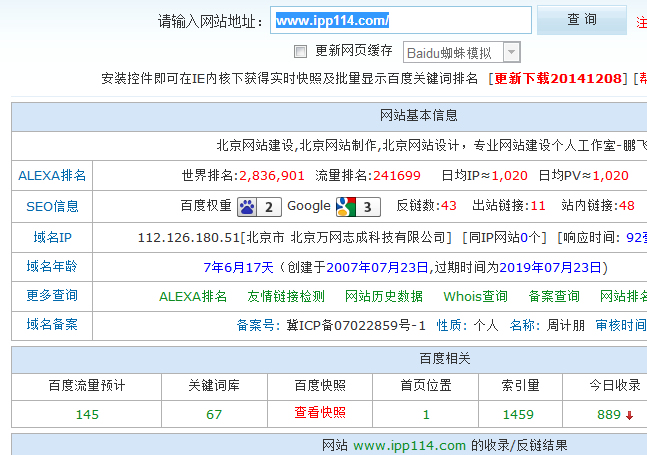
Task: Open the 更新下载20141208 link
Action: (558, 78)
